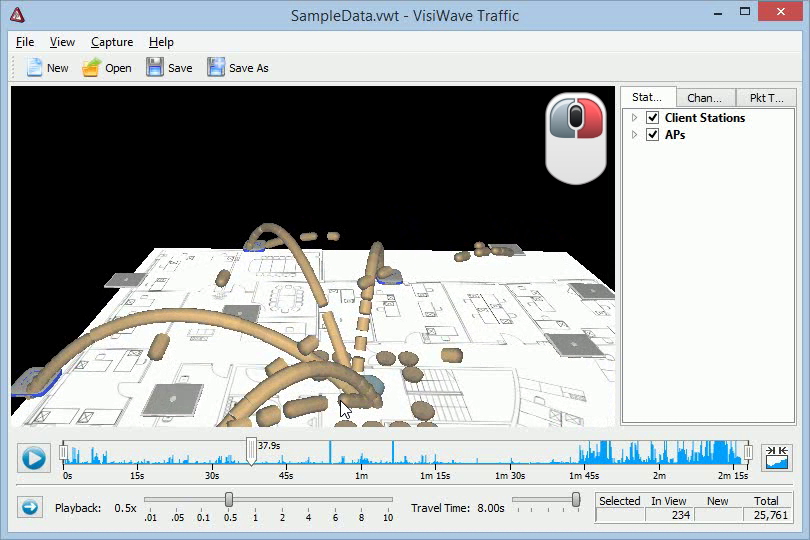
Task: Click the blue arrow button beside Playback
Action: [30, 507]
